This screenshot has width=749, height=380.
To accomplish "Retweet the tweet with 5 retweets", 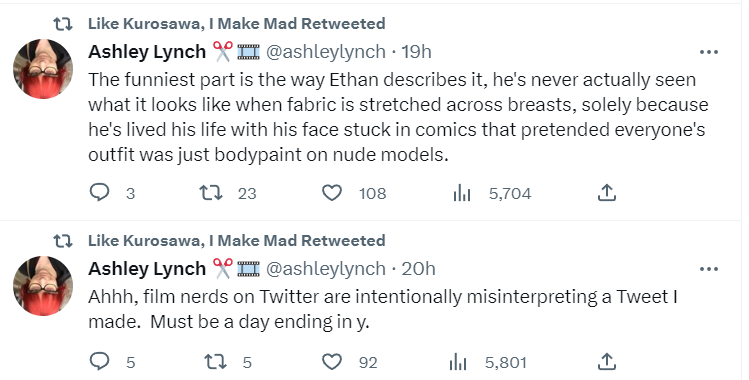I will click(x=215, y=362).
